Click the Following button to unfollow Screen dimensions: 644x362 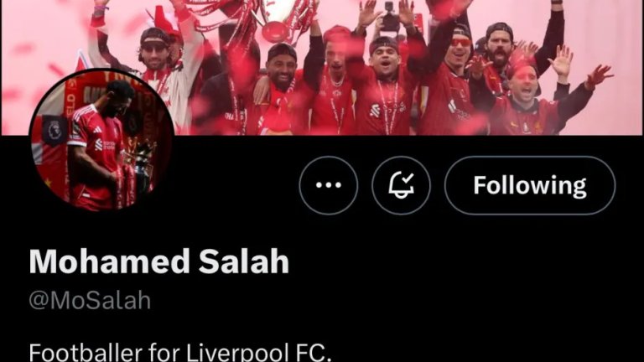click(x=530, y=185)
